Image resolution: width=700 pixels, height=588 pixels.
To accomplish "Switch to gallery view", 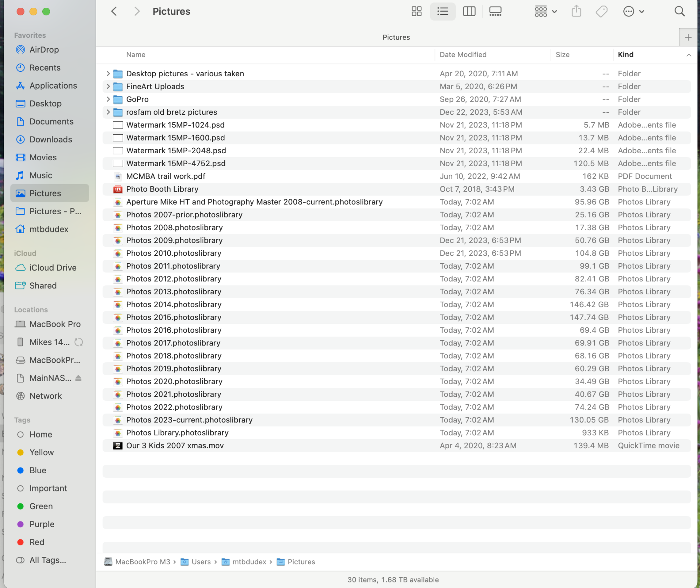I will 495,12.
